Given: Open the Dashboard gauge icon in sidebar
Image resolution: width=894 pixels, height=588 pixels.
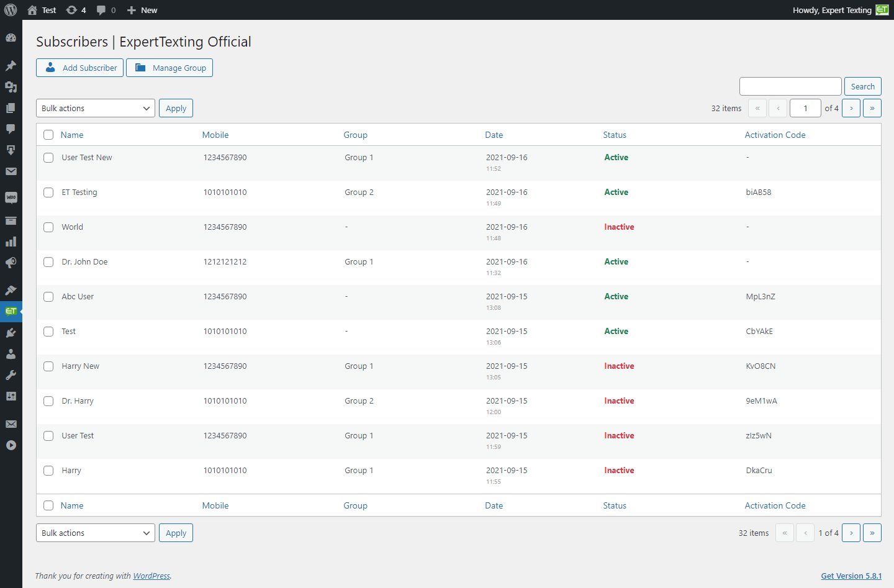Looking at the screenshot, I should click(x=11, y=37).
